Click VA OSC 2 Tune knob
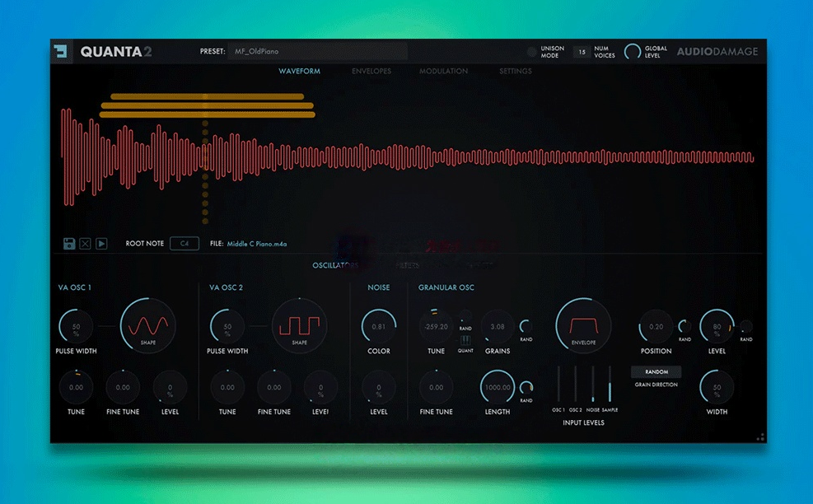 pos(227,387)
